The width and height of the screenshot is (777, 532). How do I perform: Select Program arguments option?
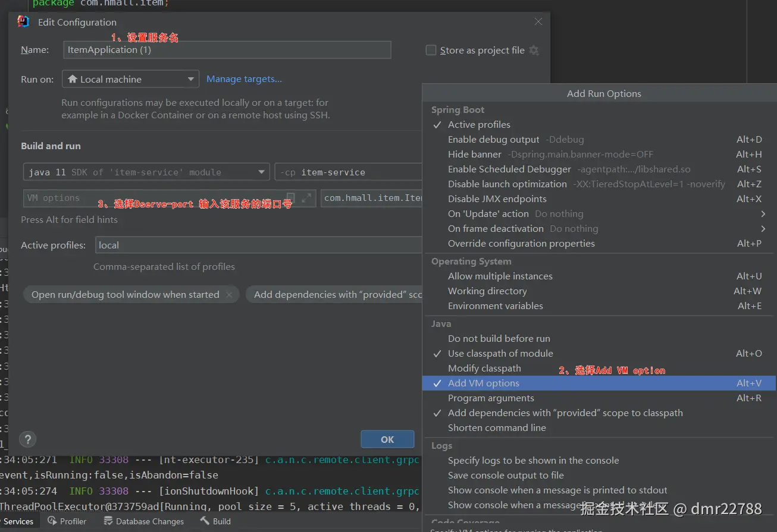click(x=599, y=398)
